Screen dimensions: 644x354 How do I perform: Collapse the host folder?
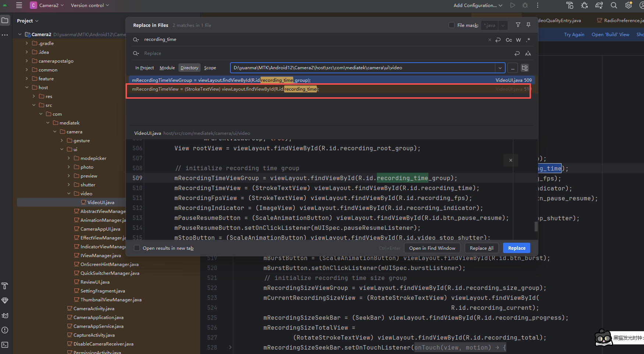pos(27,87)
